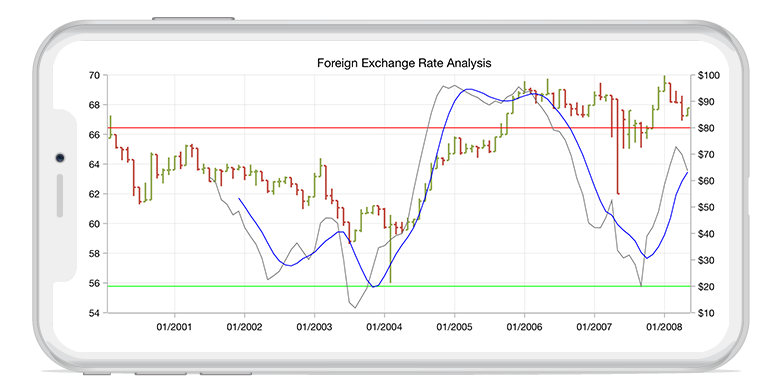Click the $100 label on right axis
The height and width of the screenshot is (391, 781).
click(709, 76)
